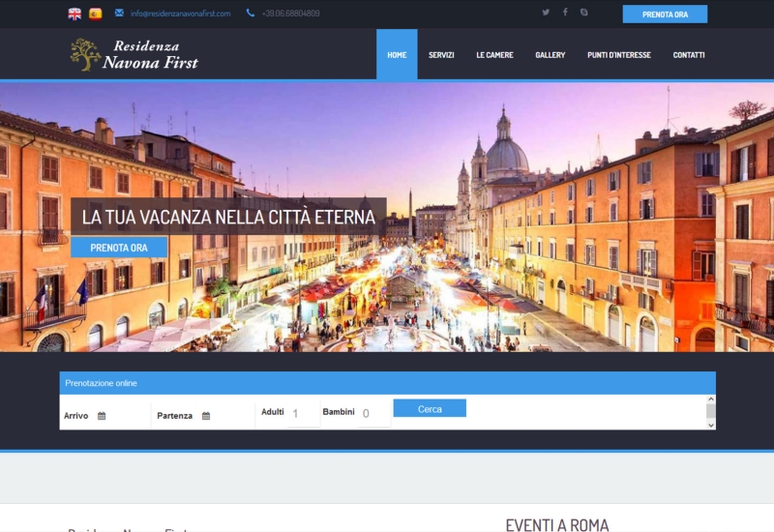Open the LE CAMERE menu item
Image resolution: width=774 pixels, height=532 pixels.
pos(494,55)
